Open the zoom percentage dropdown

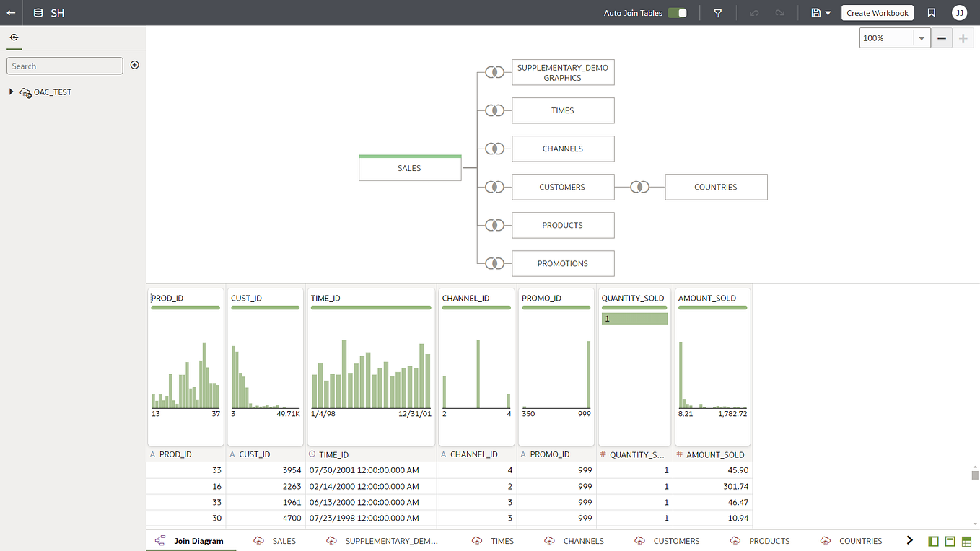pos(922,38)
